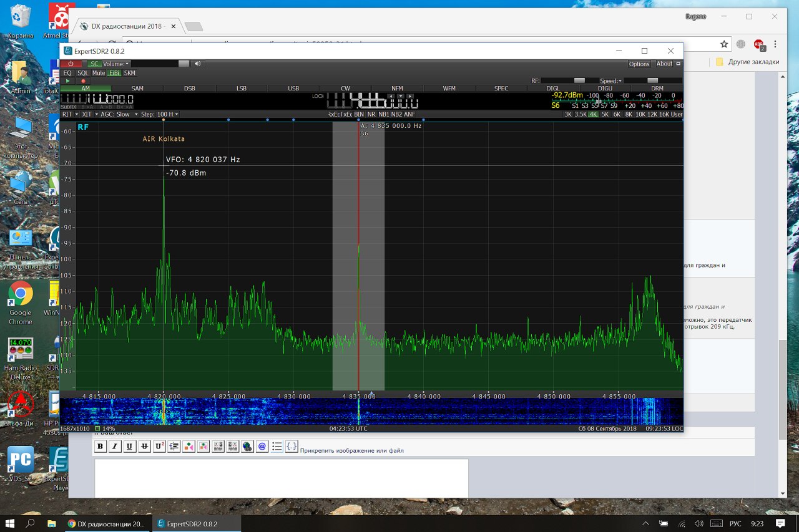The height and width of the screenshot is (532, 799).
Task: Open the Volume dropdown arrow
Action: [x=127, y=64]
